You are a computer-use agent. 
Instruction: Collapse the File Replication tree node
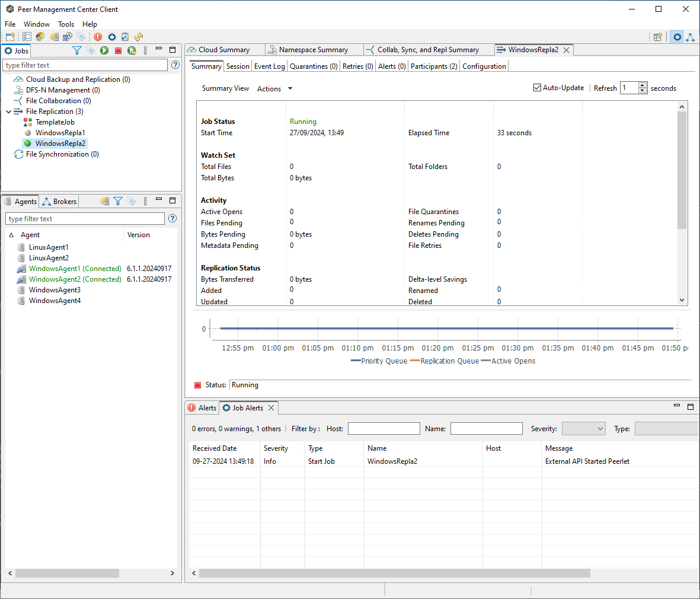[x=9, y=111]
